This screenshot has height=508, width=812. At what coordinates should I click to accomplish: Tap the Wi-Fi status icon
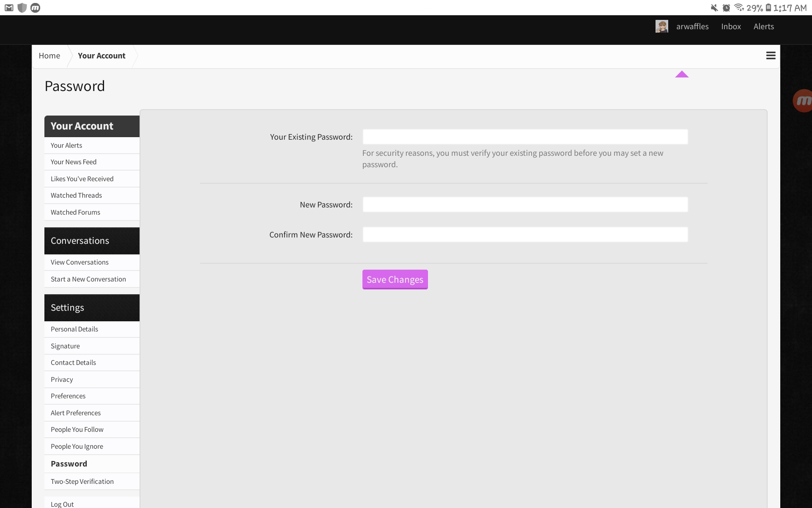click(x=739, y=7)
